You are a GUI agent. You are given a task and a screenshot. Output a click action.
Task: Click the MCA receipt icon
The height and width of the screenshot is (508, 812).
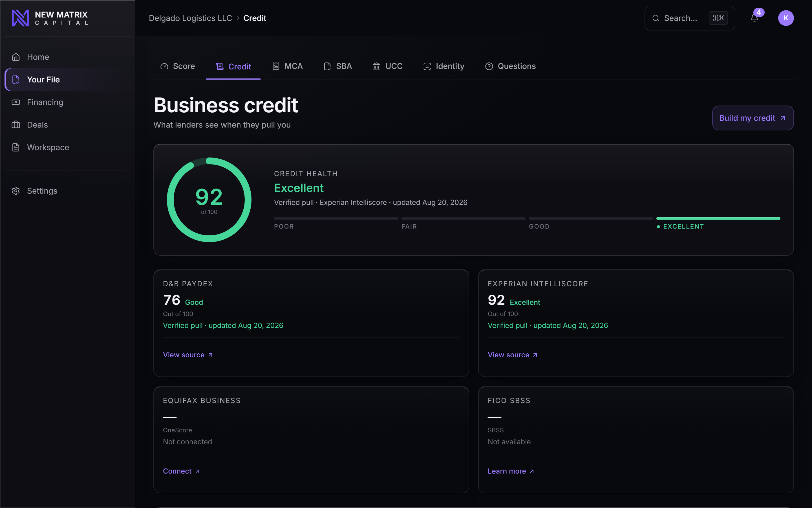tap(276, 67)
